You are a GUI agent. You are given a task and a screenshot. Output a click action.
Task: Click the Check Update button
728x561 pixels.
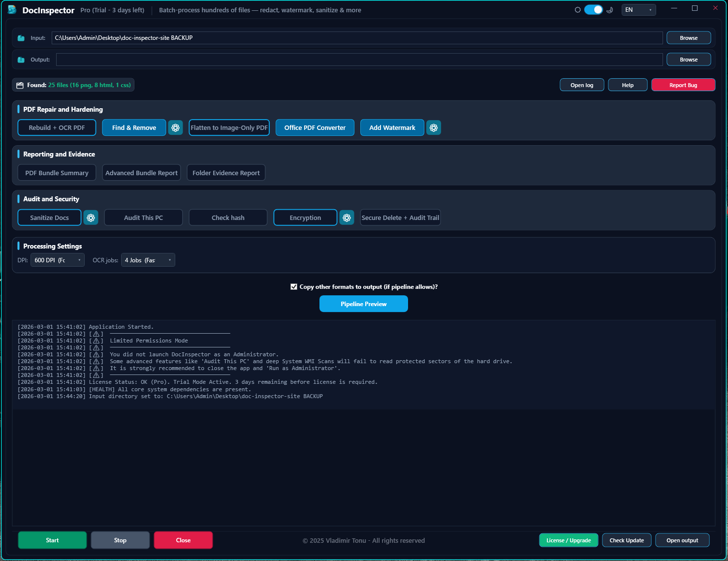tap(627, 540)
